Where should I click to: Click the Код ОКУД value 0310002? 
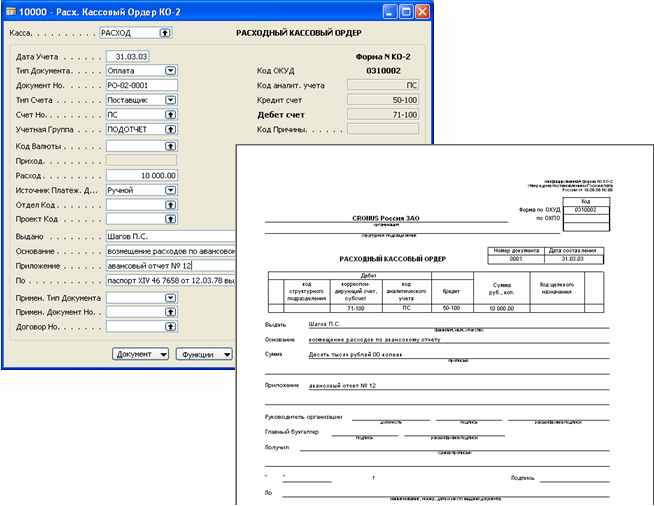[383, 71]
